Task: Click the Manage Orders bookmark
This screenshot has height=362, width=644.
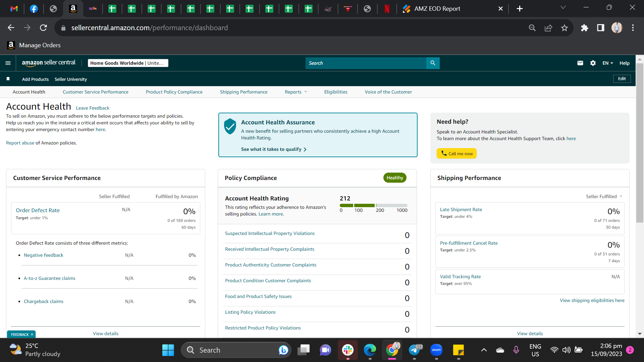Action: click(34, 45)
